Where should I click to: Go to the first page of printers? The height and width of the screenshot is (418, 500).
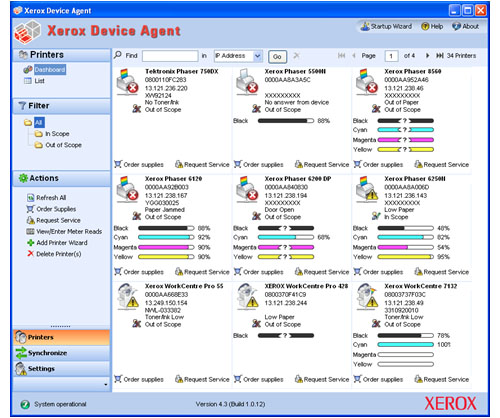(341, 56)
